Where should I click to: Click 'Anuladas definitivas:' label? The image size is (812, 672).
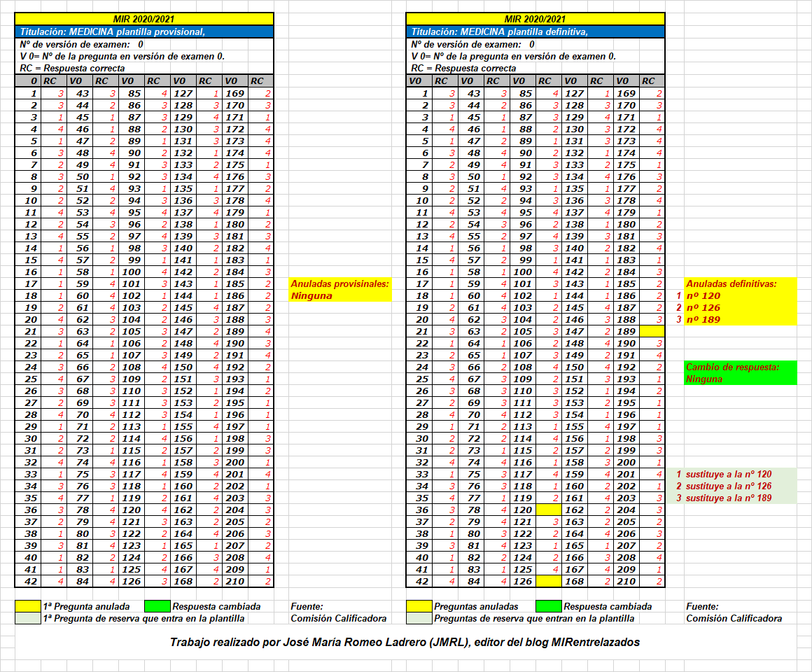click(x=731, y=283)
